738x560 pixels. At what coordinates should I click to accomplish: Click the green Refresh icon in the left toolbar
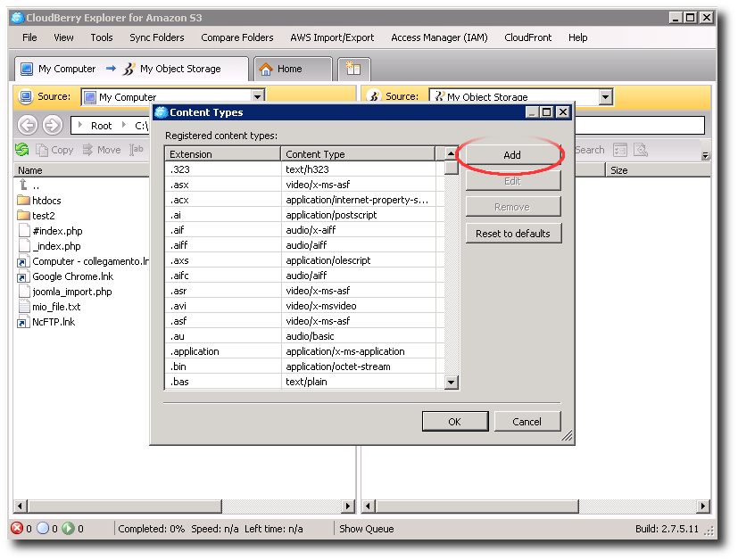(22, 150)
